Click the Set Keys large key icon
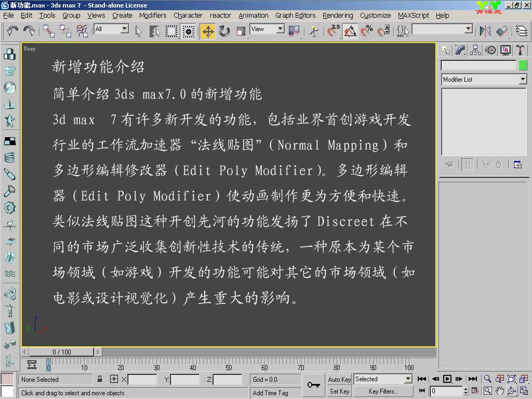The height and width of the screenshot is (399, 532). point(313,385)
